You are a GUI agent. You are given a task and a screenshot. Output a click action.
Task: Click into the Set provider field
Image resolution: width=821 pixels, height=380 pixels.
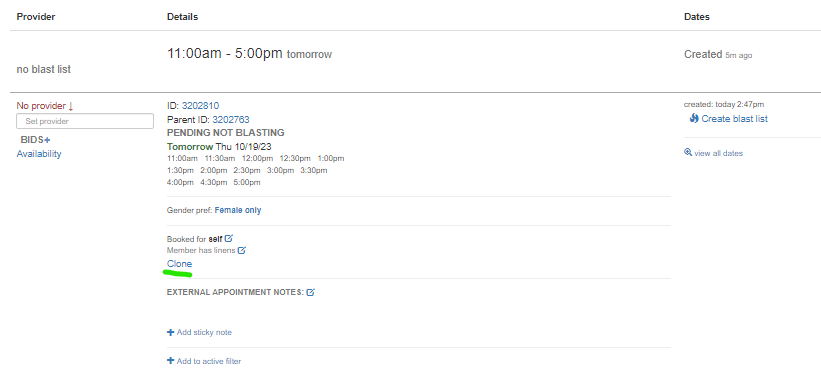pyautogui.click(x=85, y=121)
